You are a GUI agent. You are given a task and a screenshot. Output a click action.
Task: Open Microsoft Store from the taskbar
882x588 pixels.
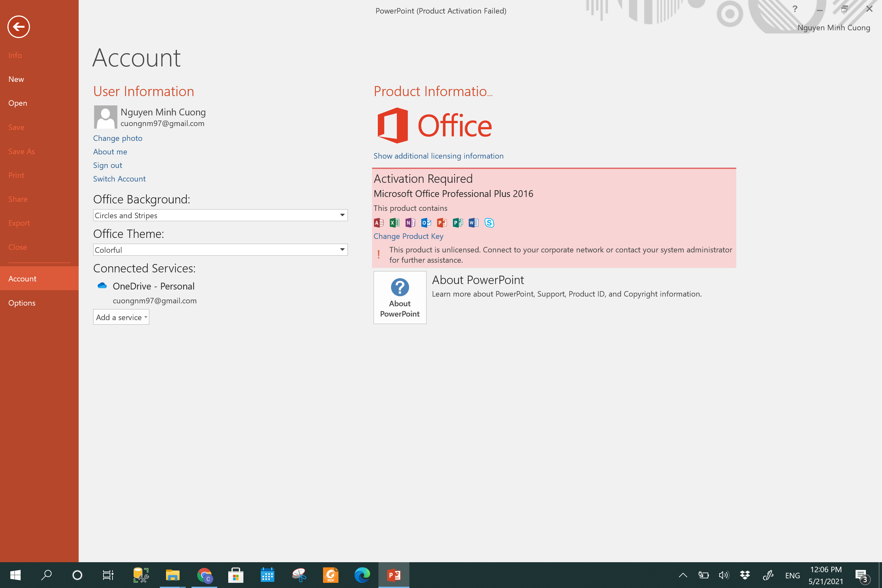pos(236,575)
